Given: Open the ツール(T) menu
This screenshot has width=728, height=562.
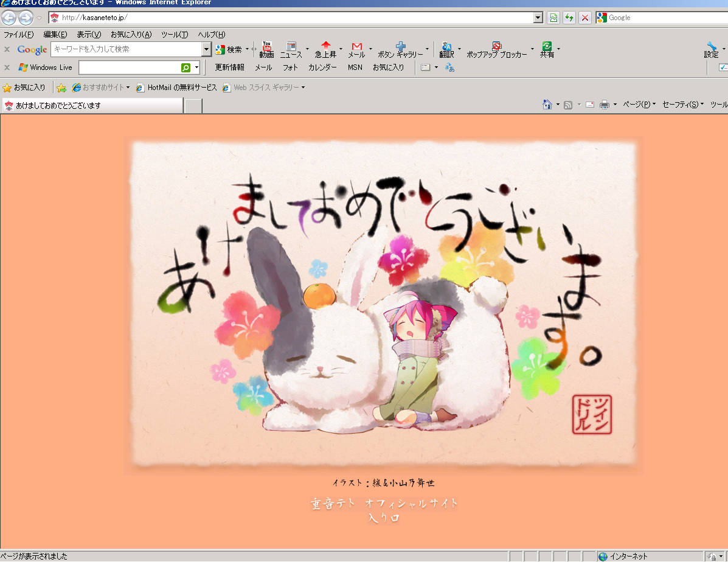Looking at the screenshot, I should point(175,35).
